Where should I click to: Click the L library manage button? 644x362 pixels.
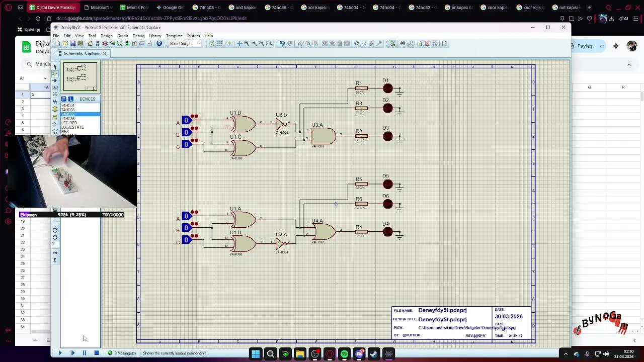click(71, 99)
